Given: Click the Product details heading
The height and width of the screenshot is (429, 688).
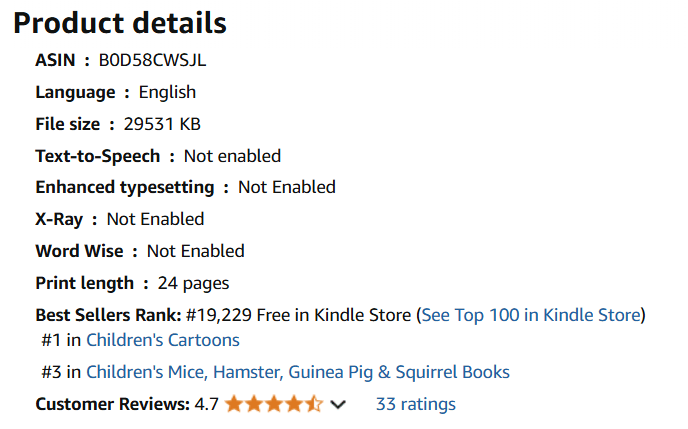Looking at the screenshot, I should tap(120, 23).
